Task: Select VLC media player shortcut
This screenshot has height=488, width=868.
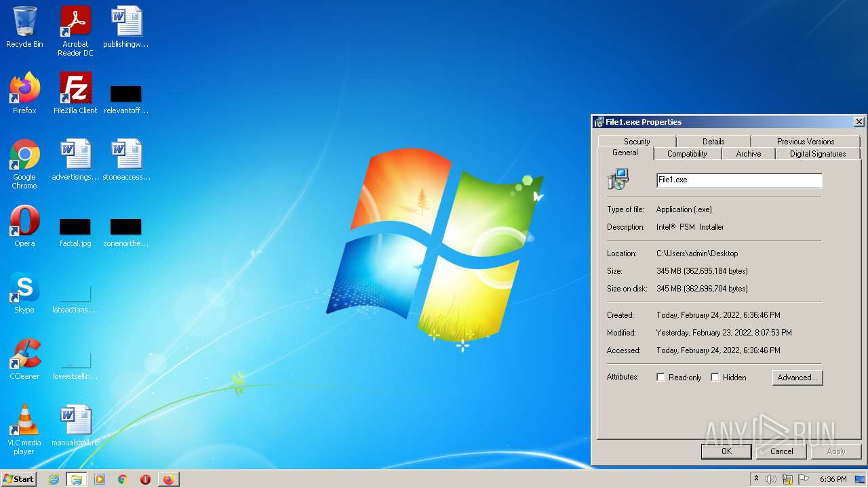Action: tap(24, 430)
